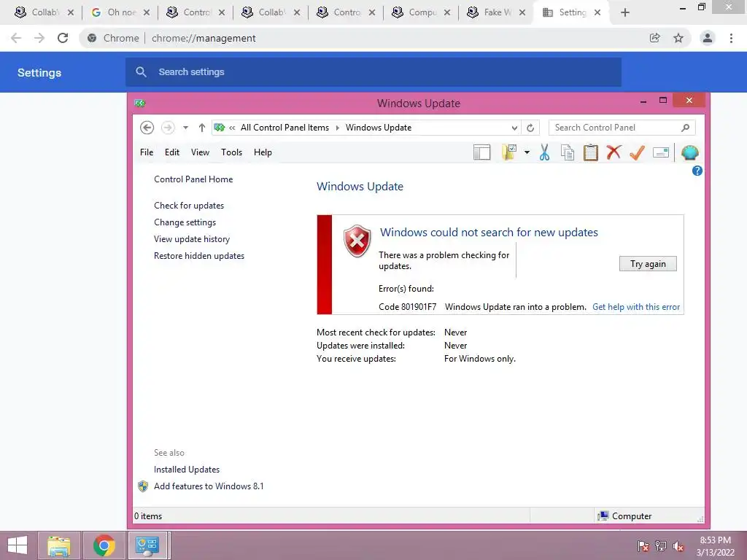The width and height of the screenshot is (747, 560).
Task: Click All Control Panel Items breadcrumb
Action: [285, 128]
